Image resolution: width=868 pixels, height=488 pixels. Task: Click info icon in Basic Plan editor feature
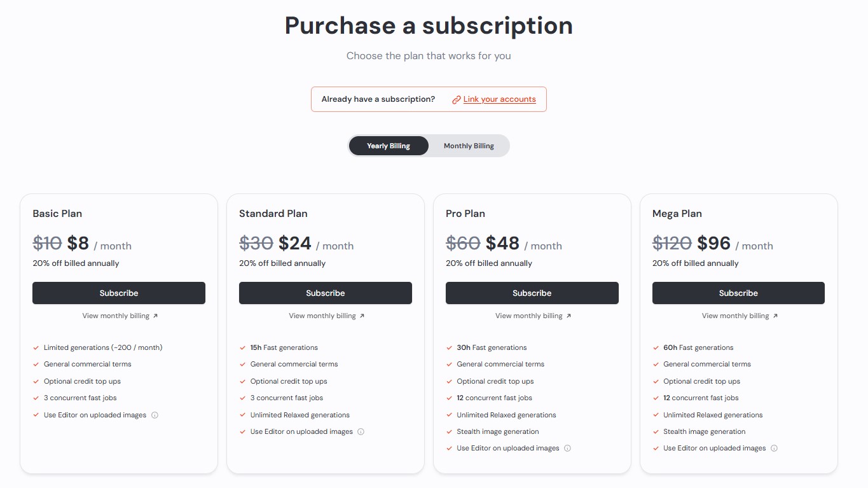(x=155, y=415)
